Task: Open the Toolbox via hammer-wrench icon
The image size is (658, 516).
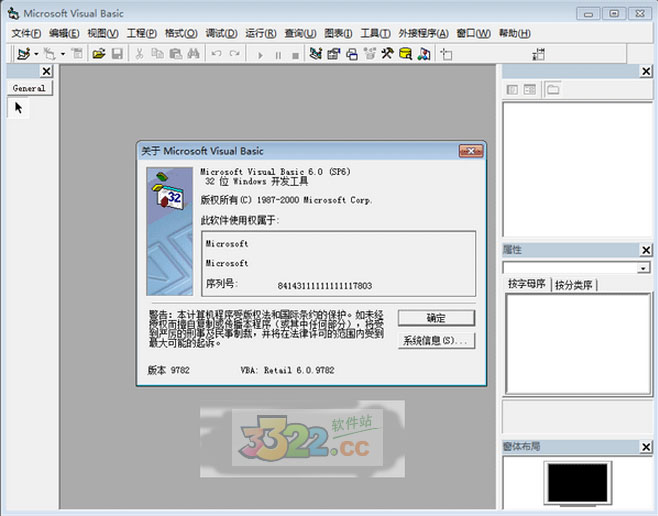Action: tap(387, 53)
